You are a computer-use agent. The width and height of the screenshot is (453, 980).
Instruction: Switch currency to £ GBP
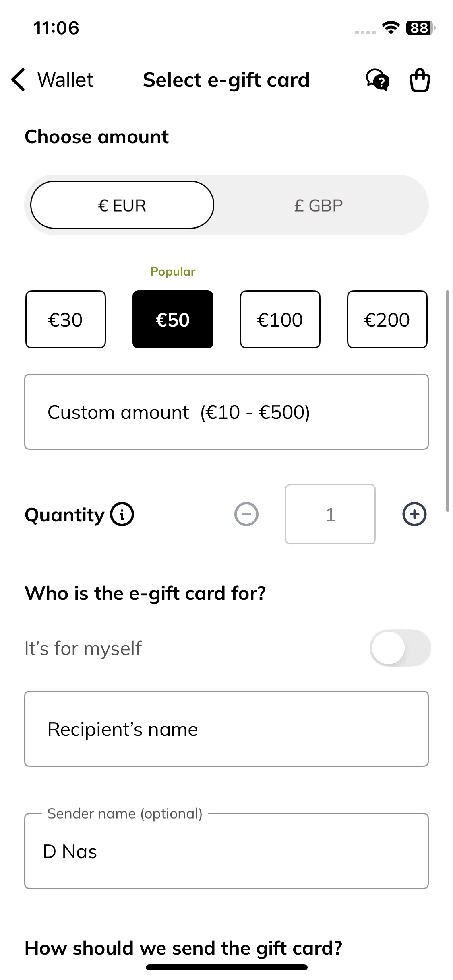tap(318, 205)
